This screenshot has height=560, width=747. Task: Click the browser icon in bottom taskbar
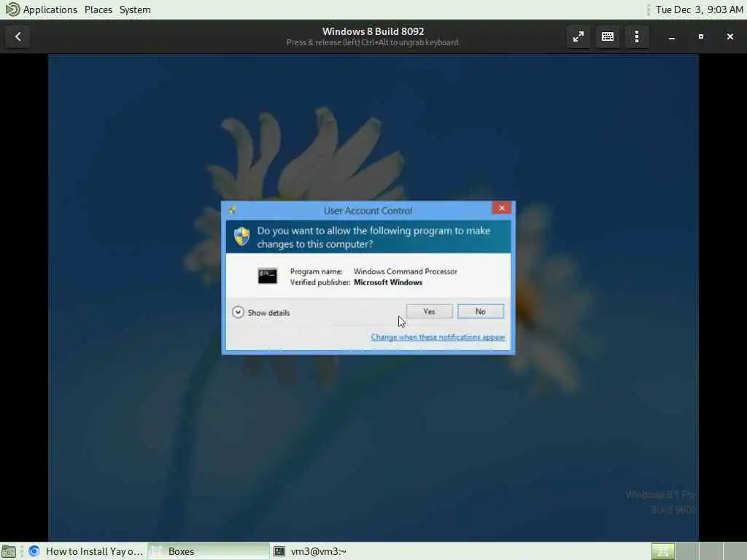point(34,551)
